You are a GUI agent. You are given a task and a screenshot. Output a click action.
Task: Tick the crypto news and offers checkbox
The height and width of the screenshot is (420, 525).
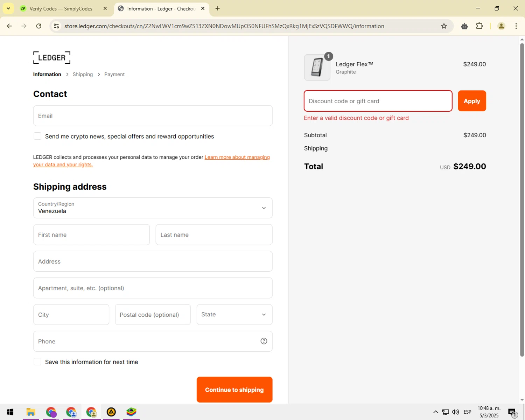coord(37,136)
